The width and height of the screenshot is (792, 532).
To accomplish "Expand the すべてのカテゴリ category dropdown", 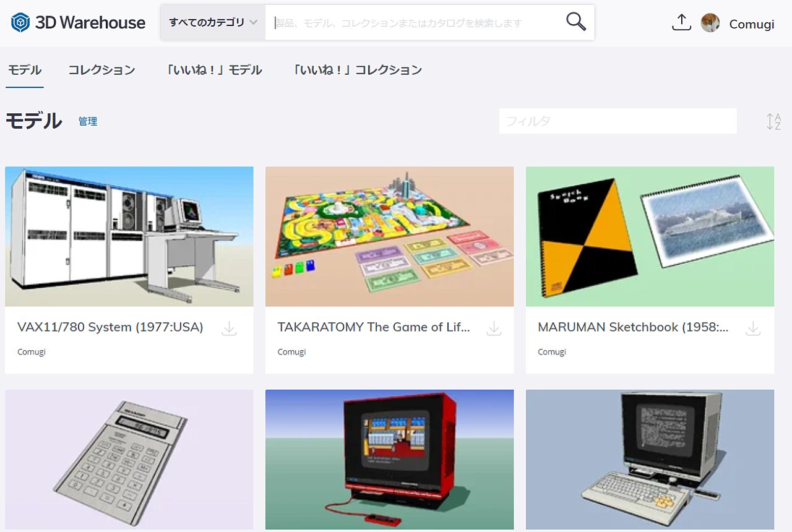I will click(213, 23).
